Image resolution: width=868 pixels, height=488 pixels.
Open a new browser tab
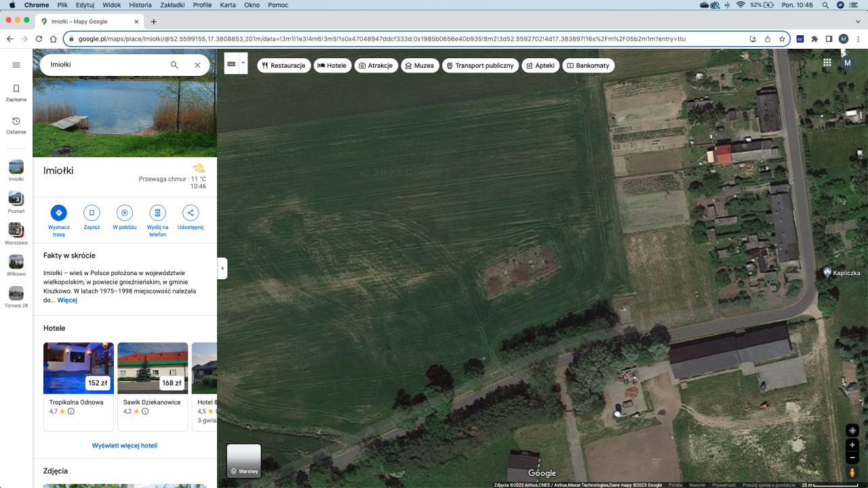154,22
